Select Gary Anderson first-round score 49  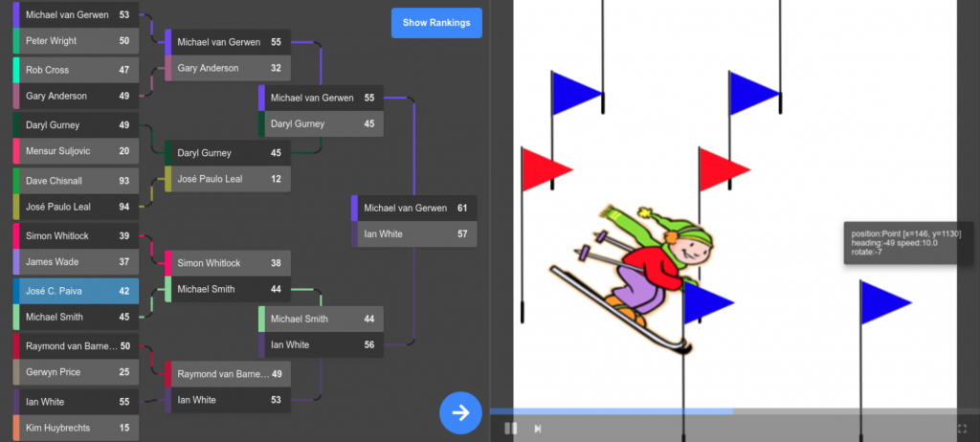[x=76, y=96]
